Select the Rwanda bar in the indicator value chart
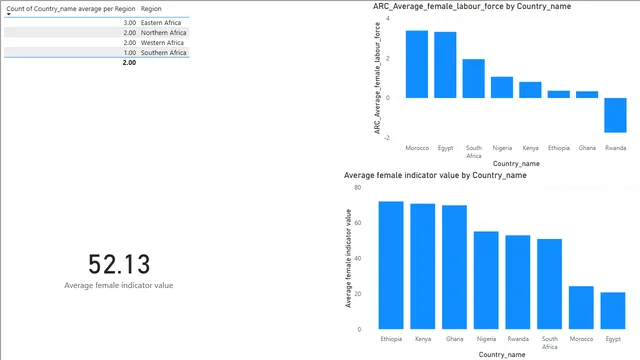Screen dimensions: 640x360 click(x=518, y=282)
